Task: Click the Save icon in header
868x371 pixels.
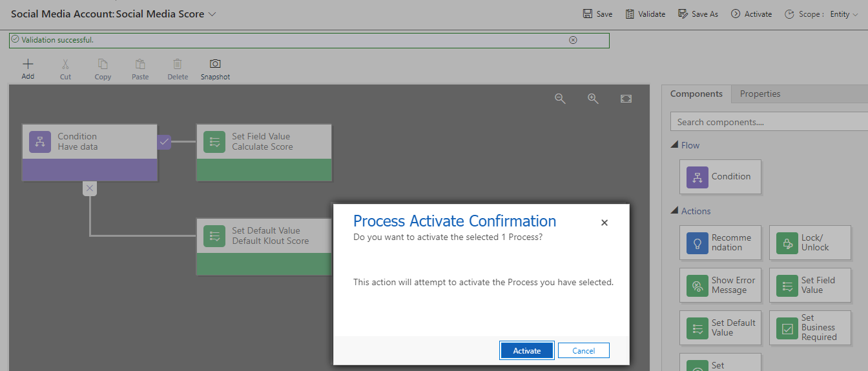Action: (x=588, y=14)
